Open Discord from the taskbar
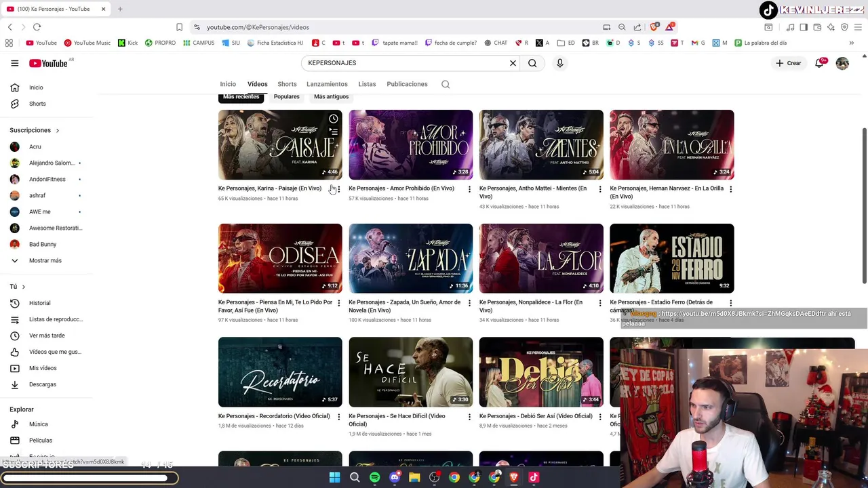 pos(395,477)
